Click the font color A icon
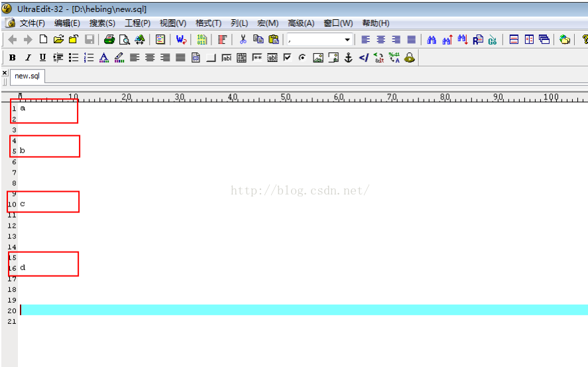Image resolution: width=588 pixels, height=367 pixels. 104,58
